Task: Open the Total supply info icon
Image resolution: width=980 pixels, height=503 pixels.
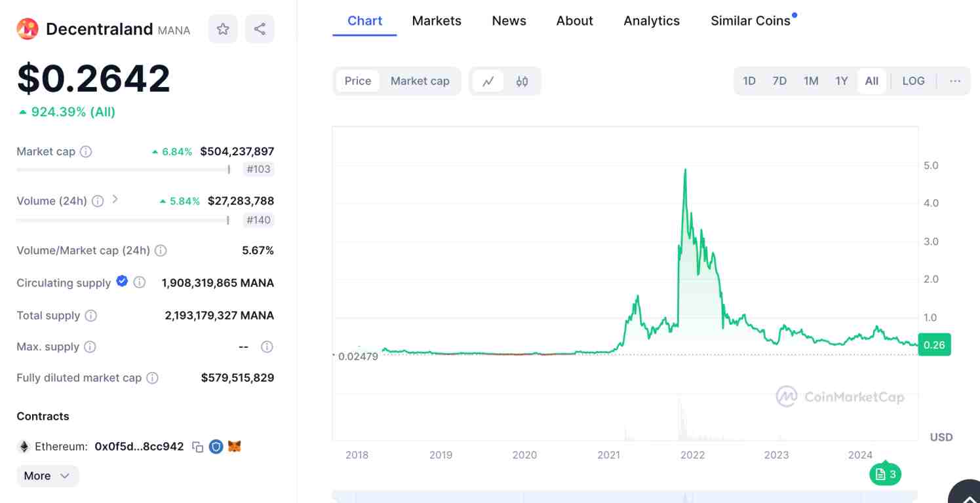Action: 91,315
